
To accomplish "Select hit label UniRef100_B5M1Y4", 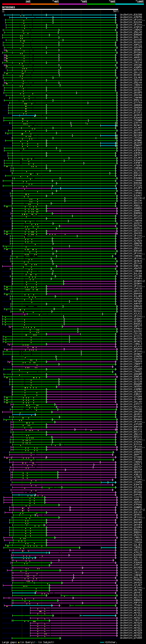I will point(131,100).
